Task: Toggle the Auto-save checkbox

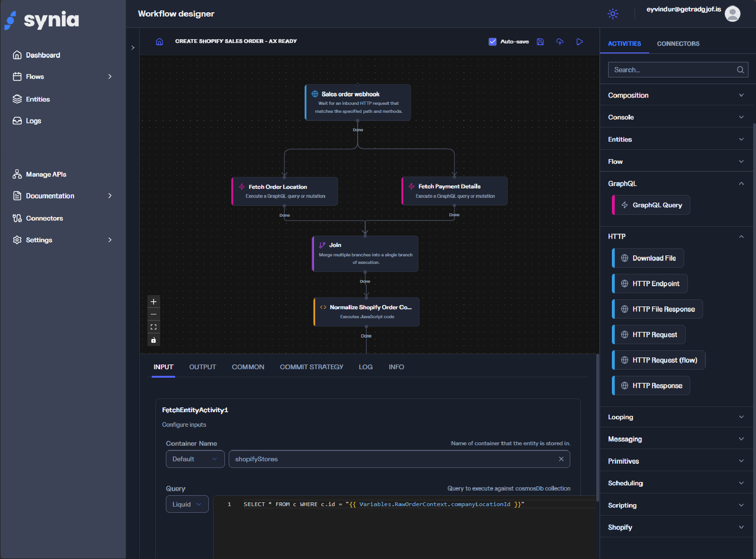Action: (492, 42)
